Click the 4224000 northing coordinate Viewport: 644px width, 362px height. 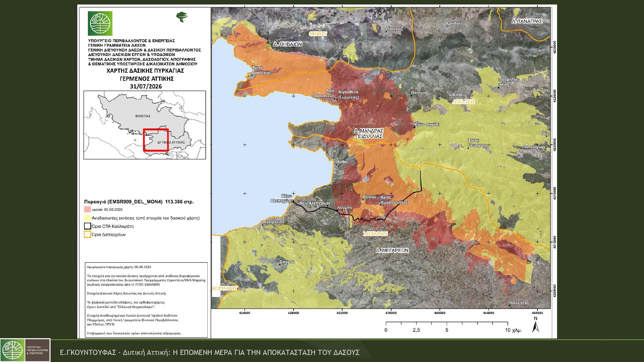pyautogui.click(x=554, y=96)
